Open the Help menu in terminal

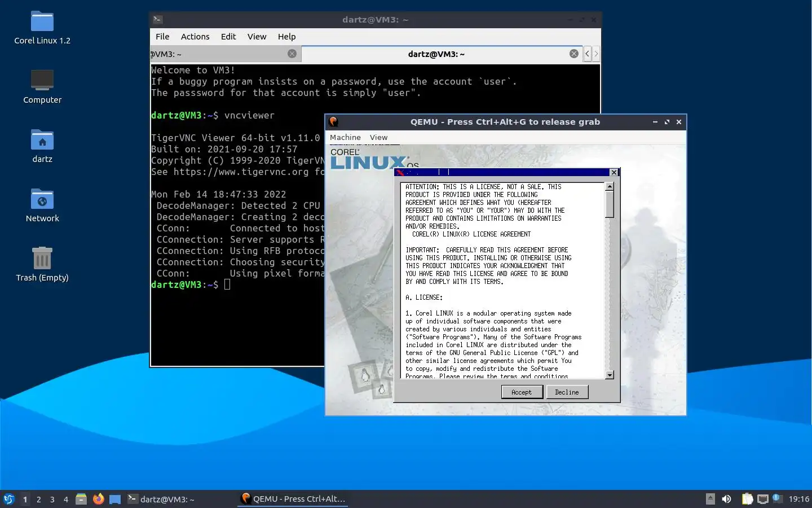[x=286, y=36]
